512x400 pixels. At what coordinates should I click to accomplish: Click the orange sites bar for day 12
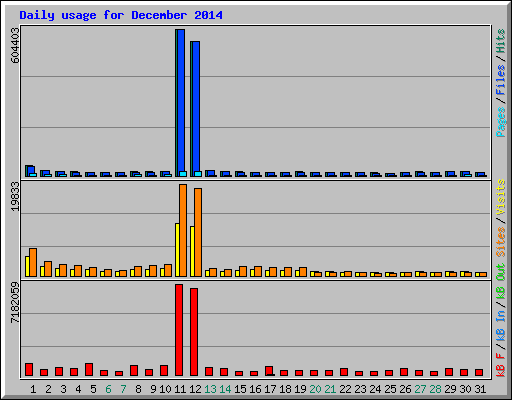[x=198, y=232]
